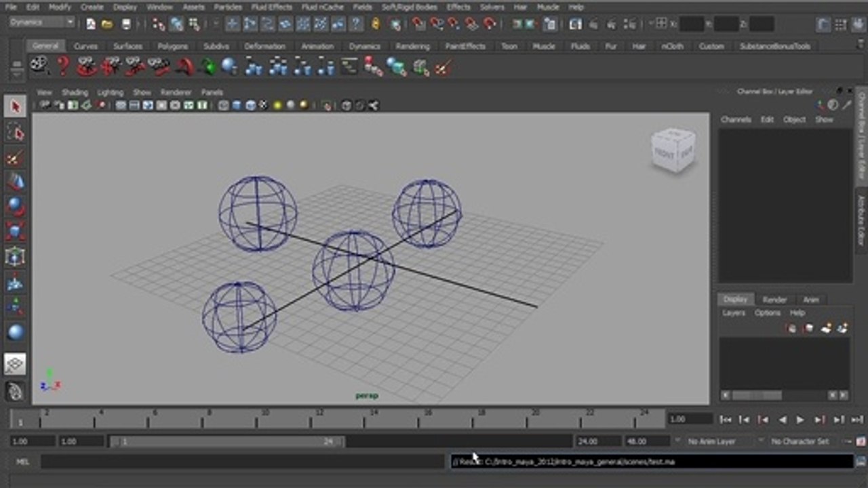Click the red question mark shelf icon
Viewport: 868px width, 488px height.
pos(63,66)
